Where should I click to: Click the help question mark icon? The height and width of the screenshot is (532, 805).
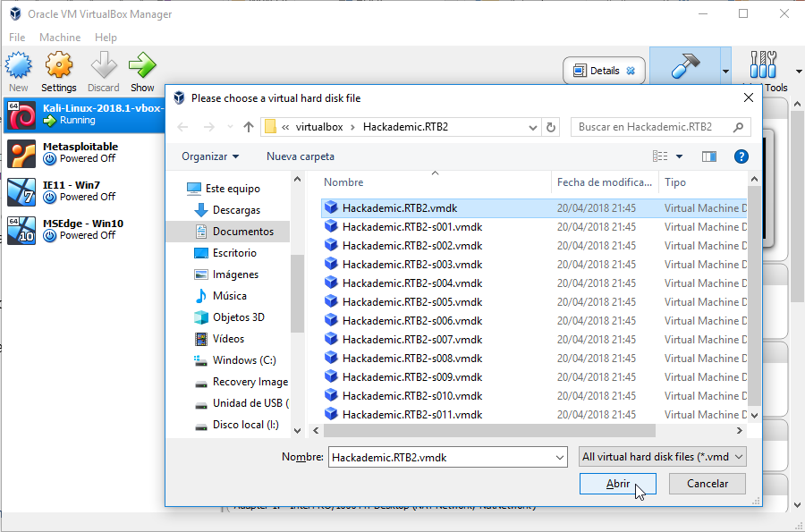741,156
